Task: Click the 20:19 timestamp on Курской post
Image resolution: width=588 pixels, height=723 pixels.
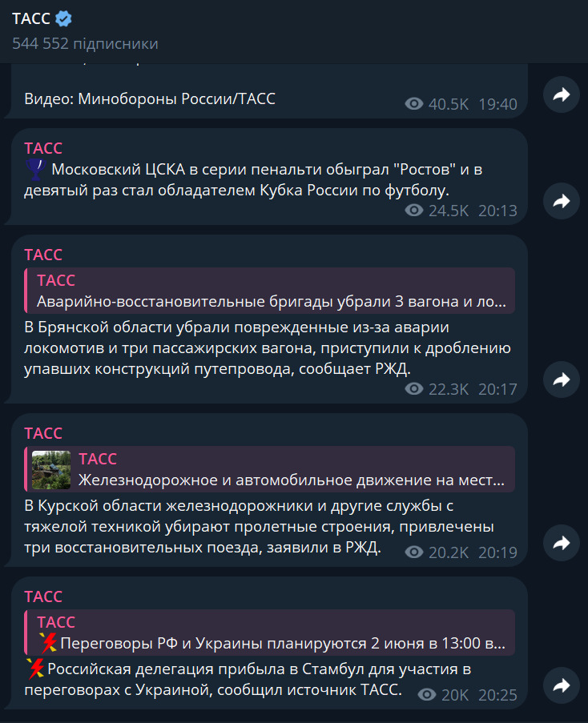Action: pyautogui.click(x=497, y=552)
